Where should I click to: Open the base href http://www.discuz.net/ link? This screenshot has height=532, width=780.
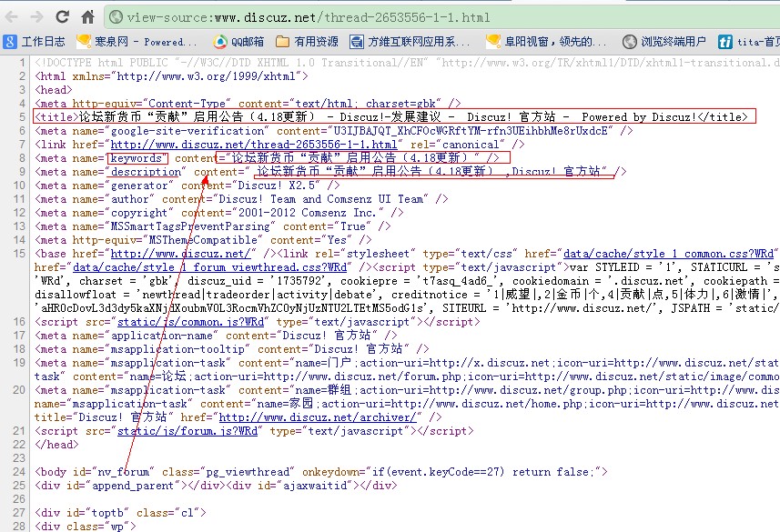coord(183,254)
